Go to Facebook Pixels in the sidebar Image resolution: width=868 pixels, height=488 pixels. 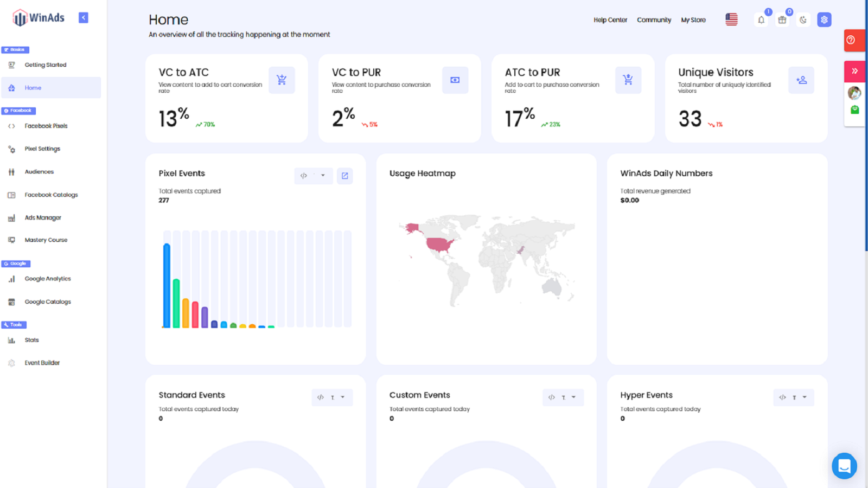coord(46,126)
